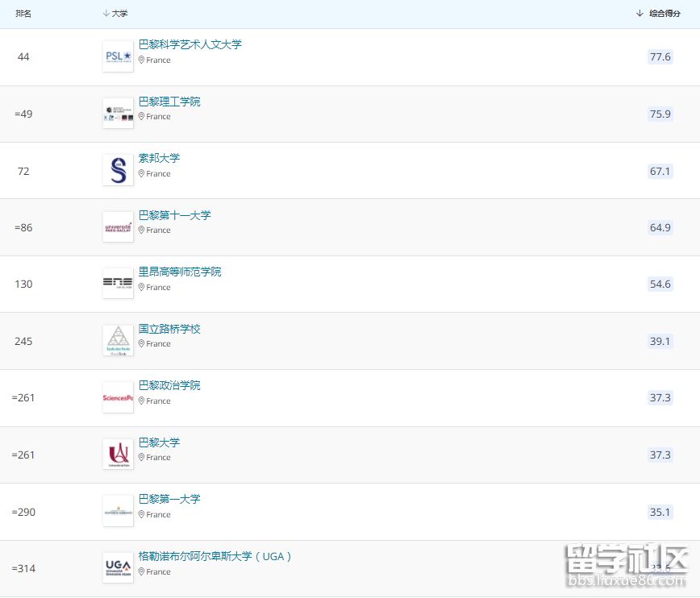The image size is (700, 598).
Task: Click the 排名 column header
Action: (x=23, y=14)
